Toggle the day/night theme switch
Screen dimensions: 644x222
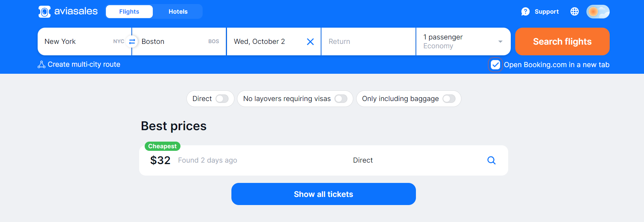pyautogui.click(x=598, y=11)
